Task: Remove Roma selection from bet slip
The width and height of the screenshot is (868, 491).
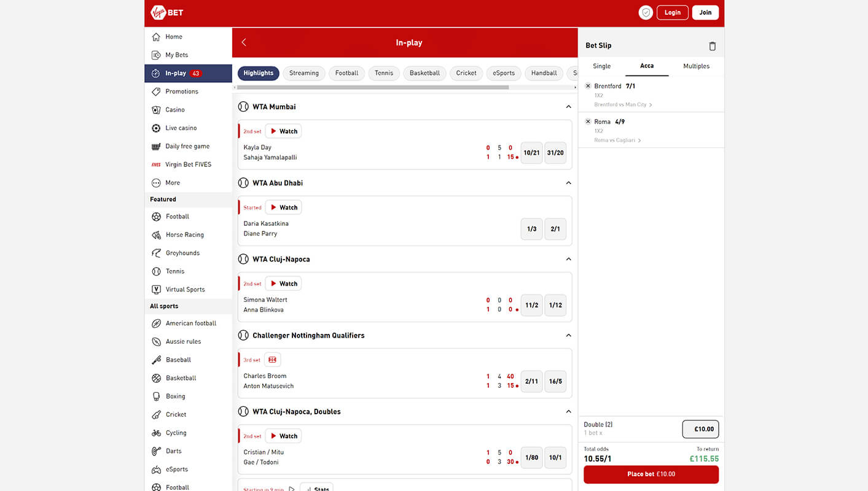Action: (588, 122)
